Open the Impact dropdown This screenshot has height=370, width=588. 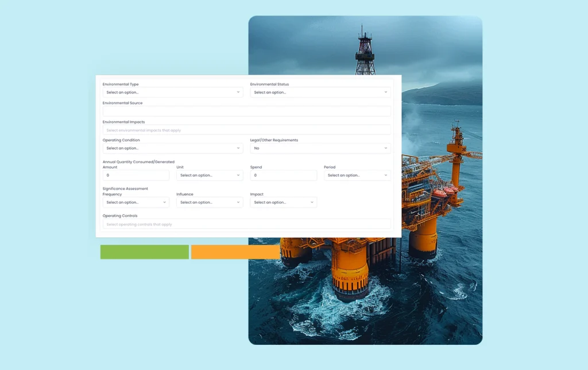[x=284, y=202]
